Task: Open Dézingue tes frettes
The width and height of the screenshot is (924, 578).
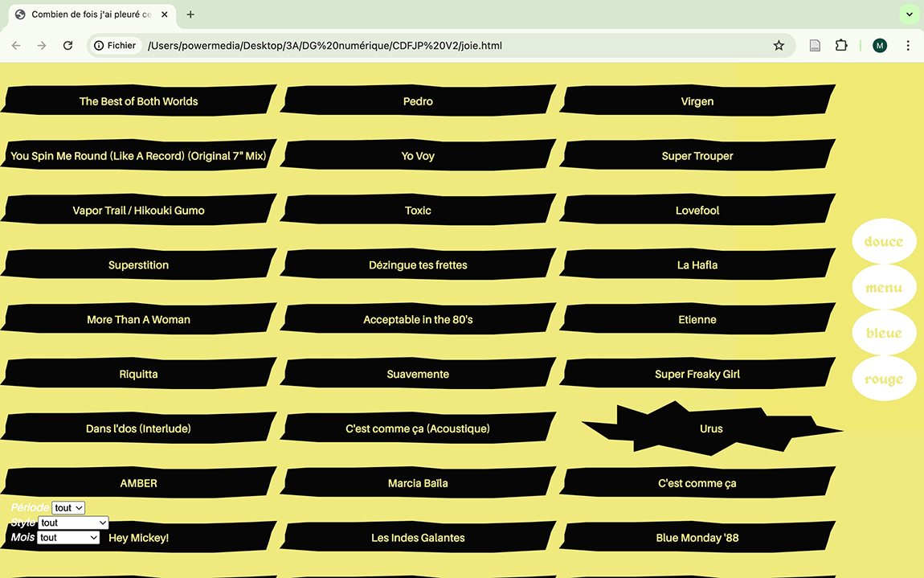Action: [418, 264]
